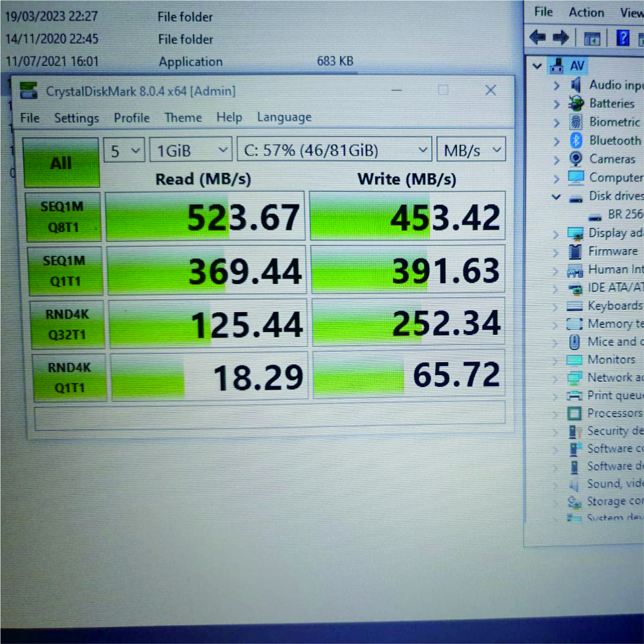Select the Memory technology devices icon
The image size is (644, 644).
point(575,324)
